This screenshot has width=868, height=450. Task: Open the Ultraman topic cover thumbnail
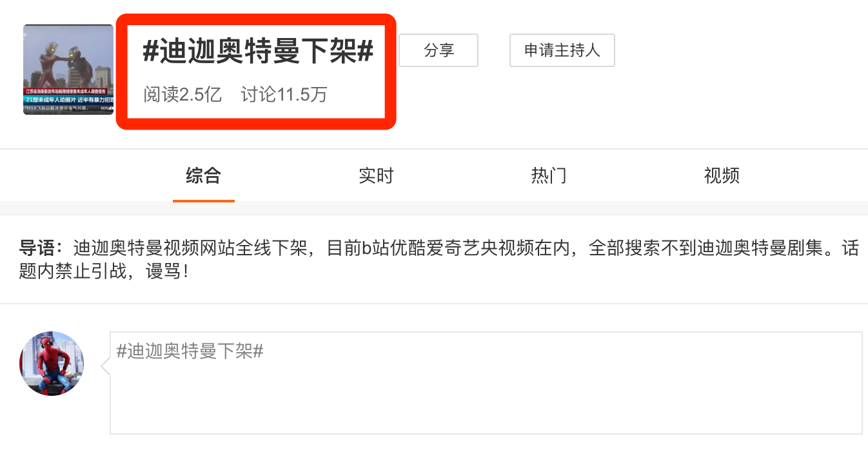click(68, 70)
